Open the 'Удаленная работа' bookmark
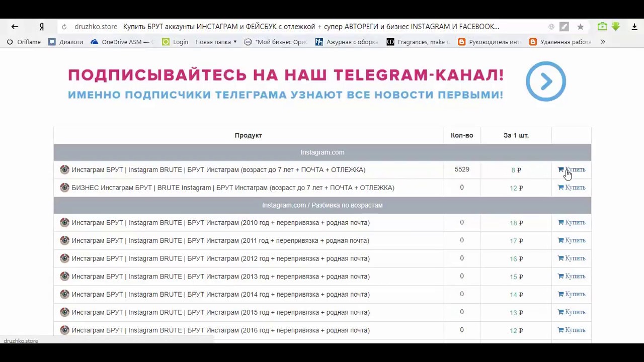The height and width of the screenshot is (362, 644). 560,42
